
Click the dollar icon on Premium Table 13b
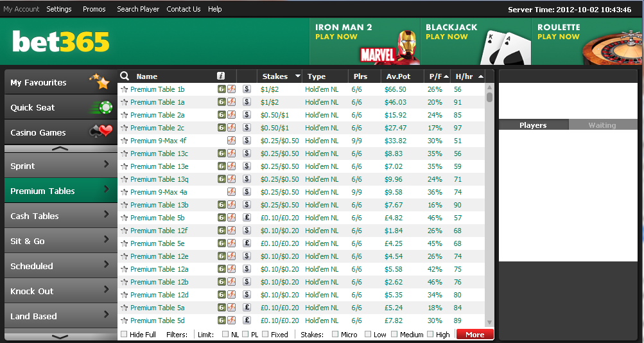[x=247, y=205]
